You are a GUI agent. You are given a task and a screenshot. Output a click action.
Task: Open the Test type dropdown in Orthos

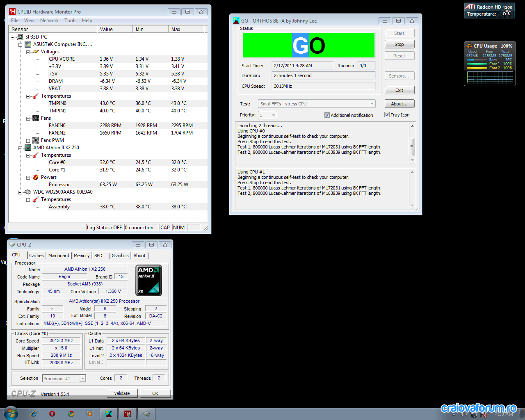(317, 104)
